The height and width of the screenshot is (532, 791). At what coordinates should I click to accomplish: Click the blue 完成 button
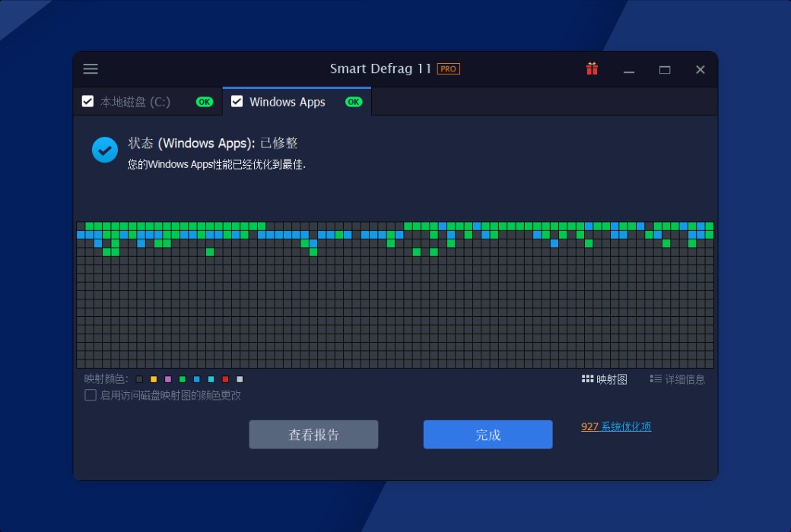(x=488, y=434)
